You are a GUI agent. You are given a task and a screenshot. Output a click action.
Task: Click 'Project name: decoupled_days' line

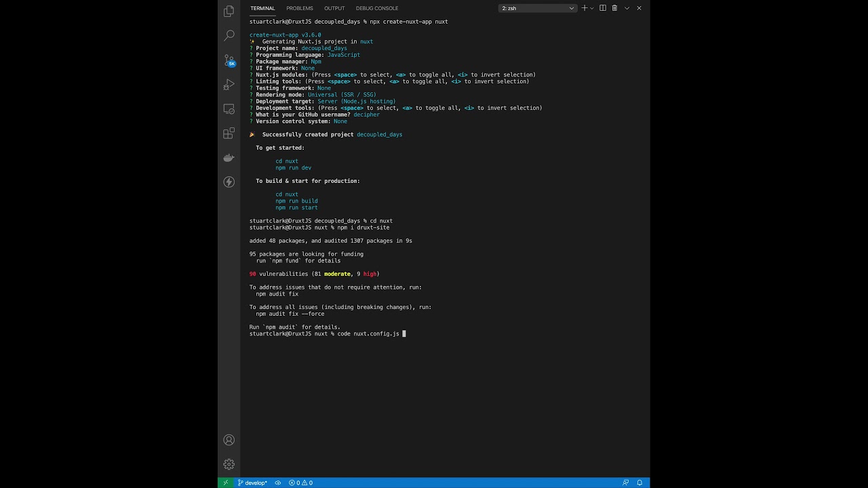pyautogui.click(x=298, y=48)
